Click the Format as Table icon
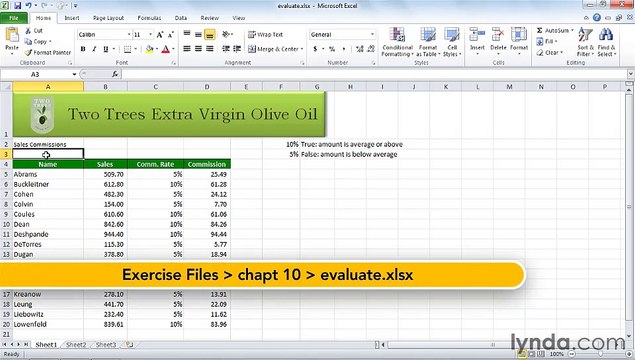The height and width of the screenshot is (360, 635). click(x=428, y=35)
